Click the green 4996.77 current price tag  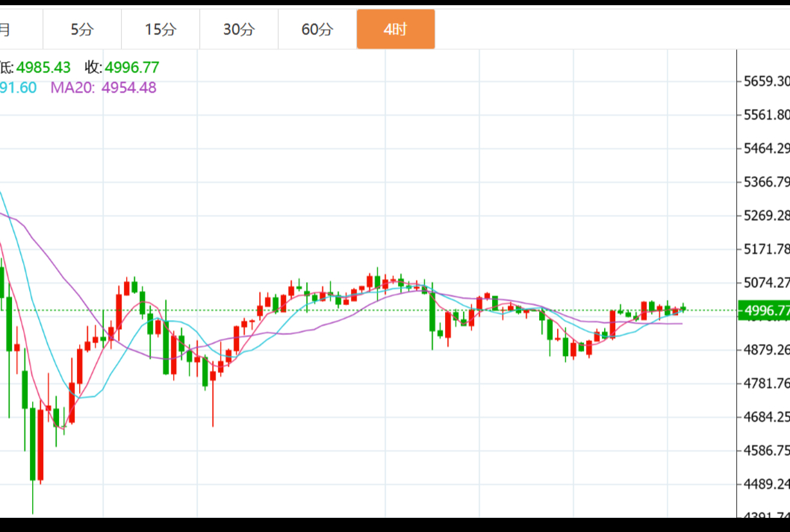(763, 310)
